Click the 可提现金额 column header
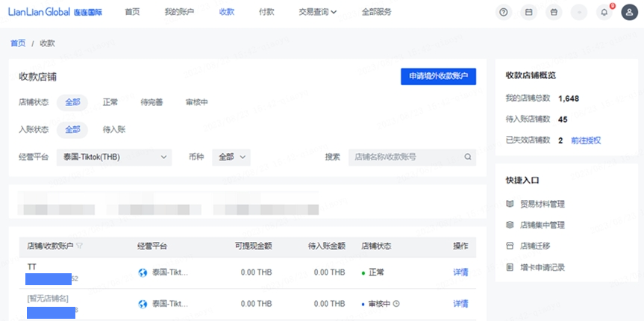This screenshot has width=644, height=321. pos(254,246)
